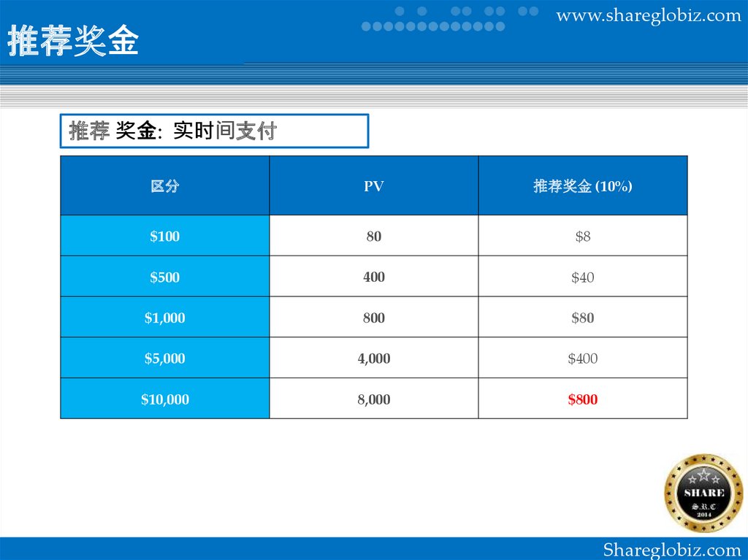
Task: Click the 400 PV value cell
Action: (x=374, y=277)
